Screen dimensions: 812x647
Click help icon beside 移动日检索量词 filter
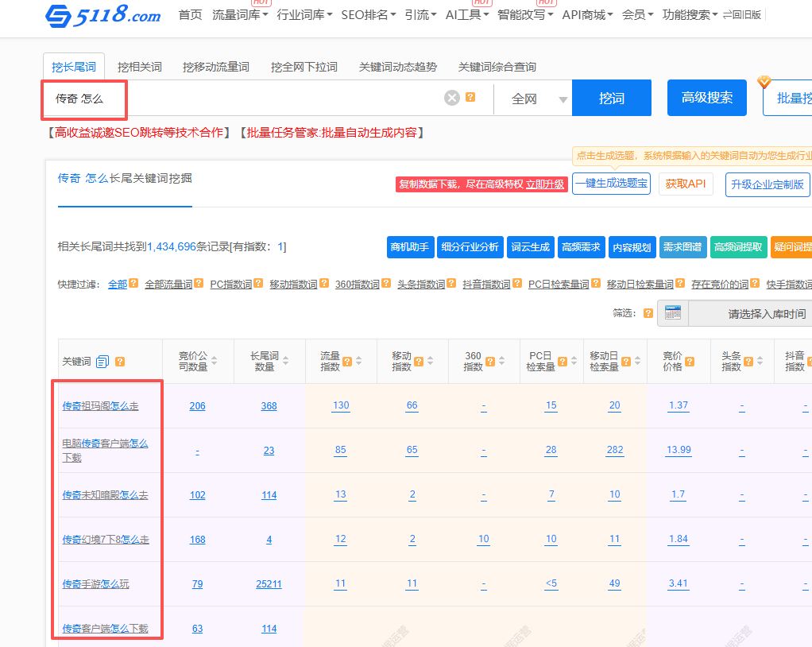pyautogui.click(x=680, y=283)
